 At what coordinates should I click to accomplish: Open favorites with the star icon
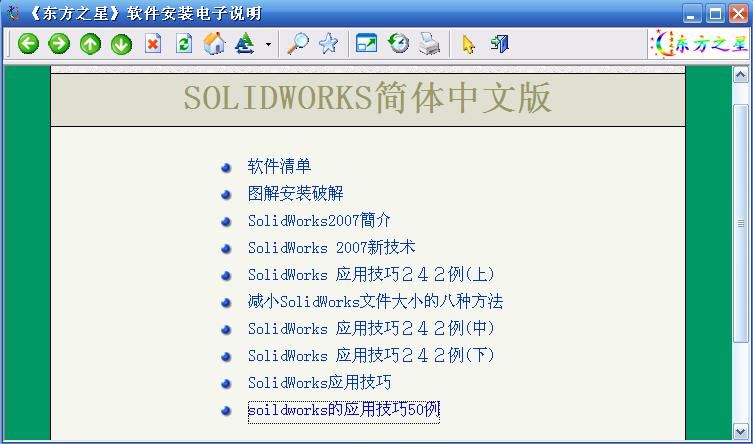click(x=328, y=43)
